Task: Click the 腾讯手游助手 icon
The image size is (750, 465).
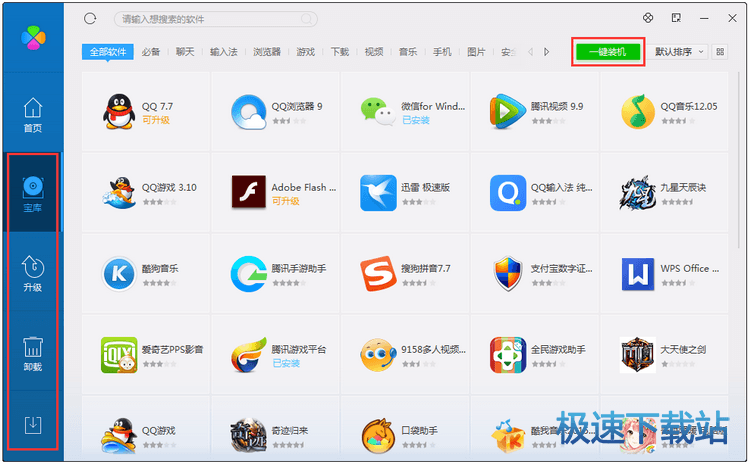Action: click(248, 274)
